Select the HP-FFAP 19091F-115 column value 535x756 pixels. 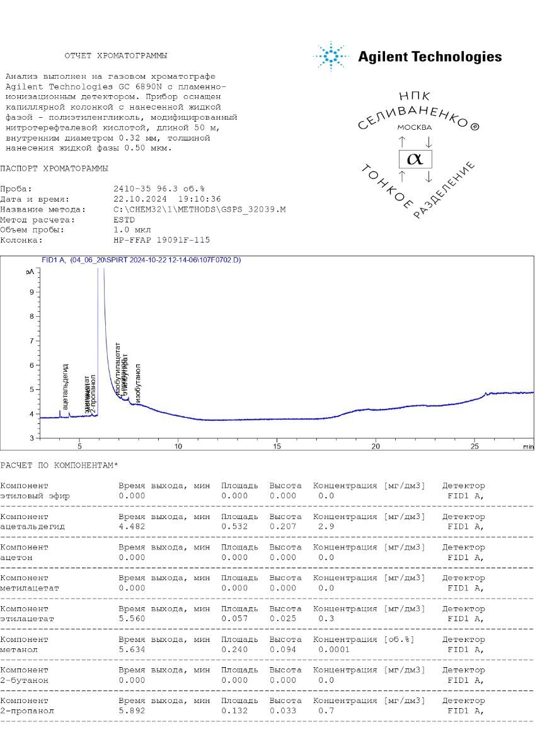(x=161, y=240)
